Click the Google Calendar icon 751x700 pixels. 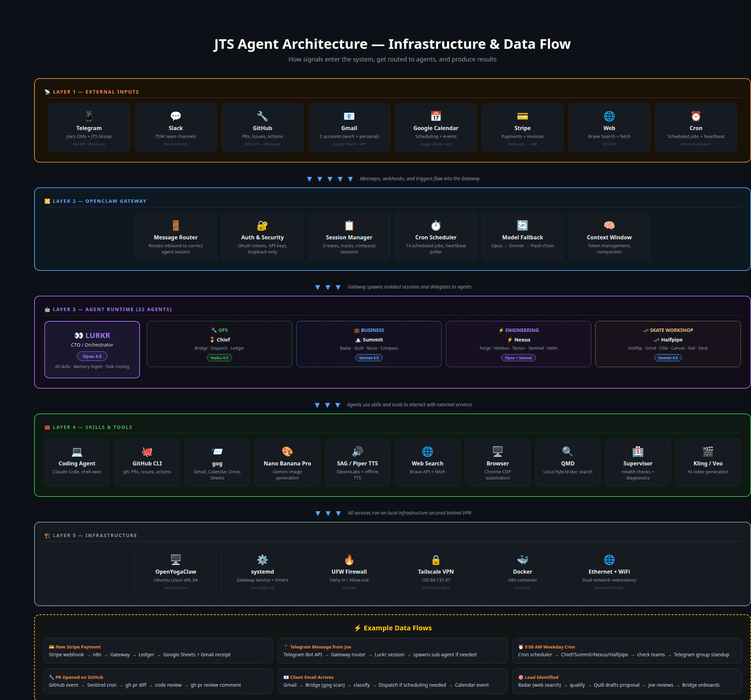[x=436, y=116]
